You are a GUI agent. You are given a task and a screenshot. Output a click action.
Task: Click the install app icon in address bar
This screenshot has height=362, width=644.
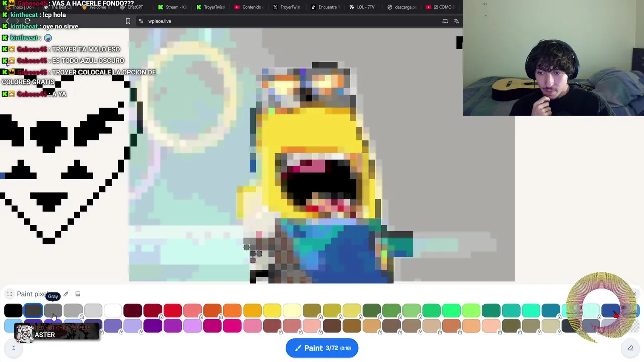(445, 21)
